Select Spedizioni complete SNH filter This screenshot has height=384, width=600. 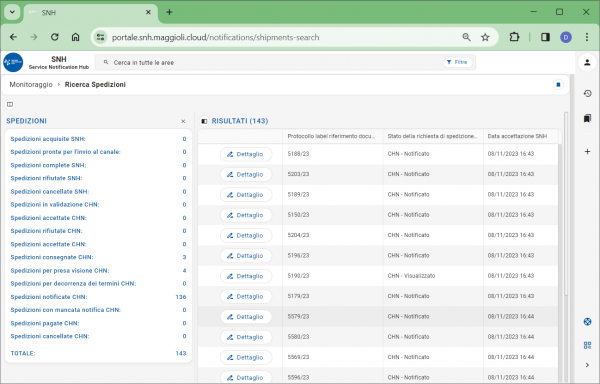(98, 165)
